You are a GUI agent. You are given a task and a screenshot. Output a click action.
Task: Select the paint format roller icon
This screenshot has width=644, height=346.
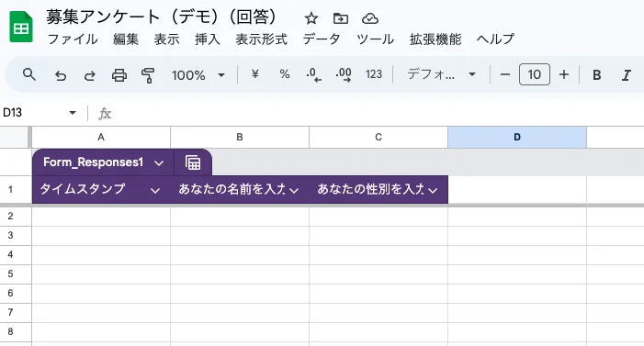(148, 75)
